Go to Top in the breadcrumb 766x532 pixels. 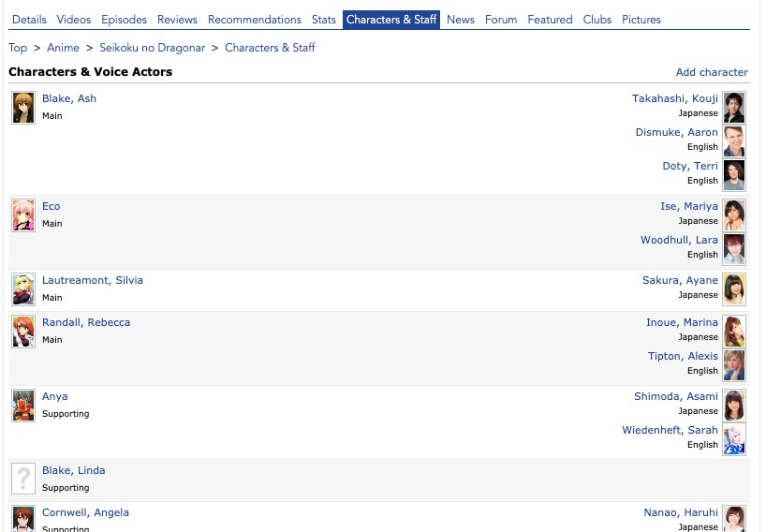click(x=18, y=48)
